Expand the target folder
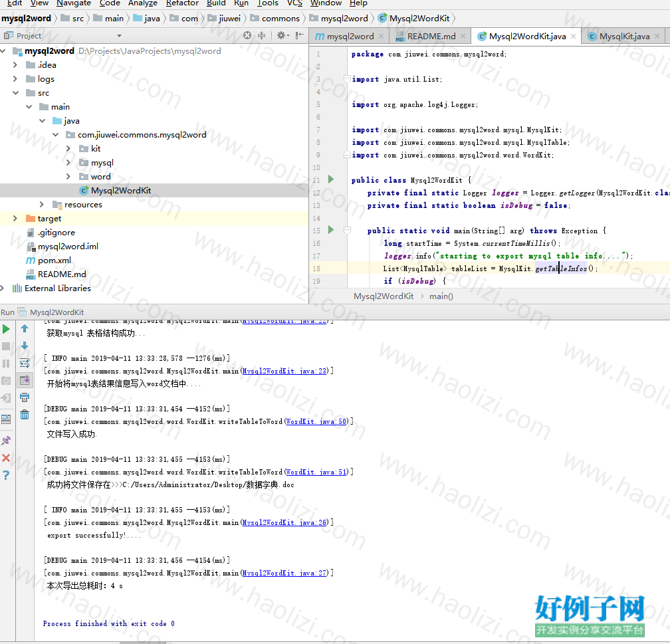The image size is (670, 644). [15, 219]
